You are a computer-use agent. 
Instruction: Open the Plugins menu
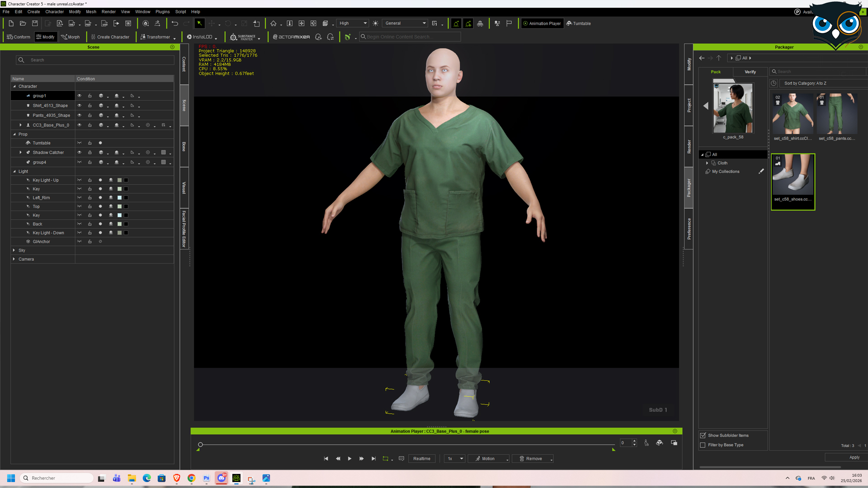(162, 12)
